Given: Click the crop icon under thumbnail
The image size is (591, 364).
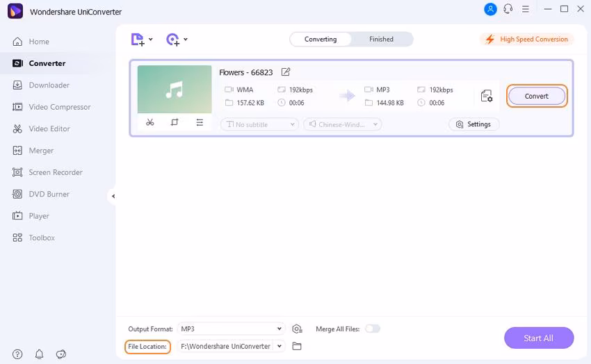Looking at the screenshot, I should (174, 122).
